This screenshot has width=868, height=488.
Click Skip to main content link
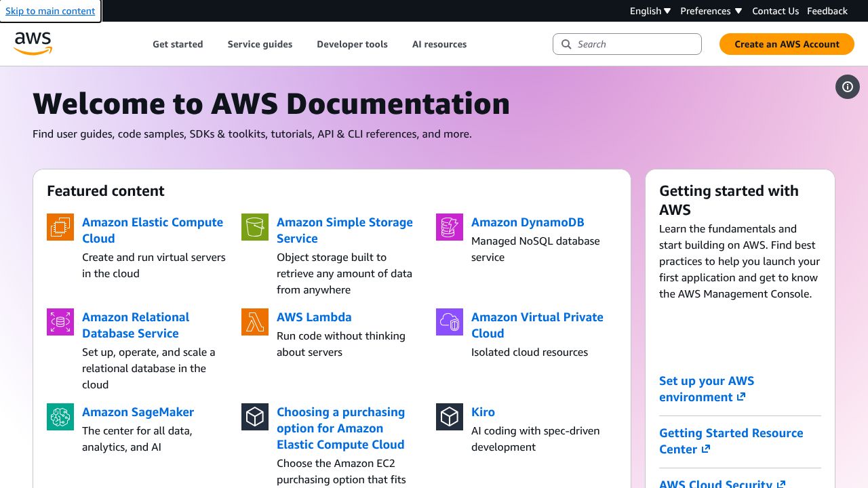tap(50, 11)
